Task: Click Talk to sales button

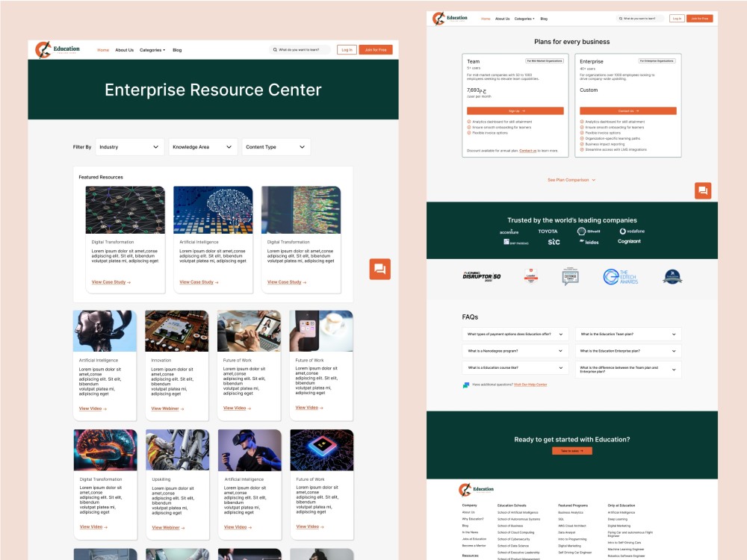Action: coord(571,451)
